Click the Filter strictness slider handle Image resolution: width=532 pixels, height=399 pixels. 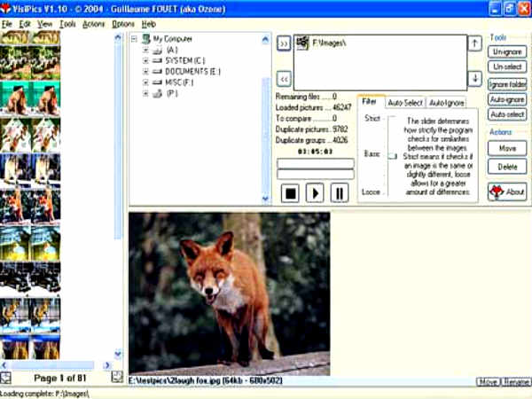[391, 156]
